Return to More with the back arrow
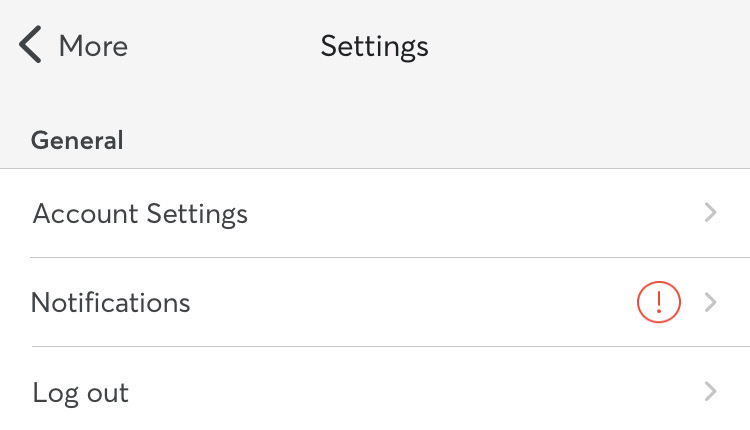750x430 pixels. click(31, 46)
